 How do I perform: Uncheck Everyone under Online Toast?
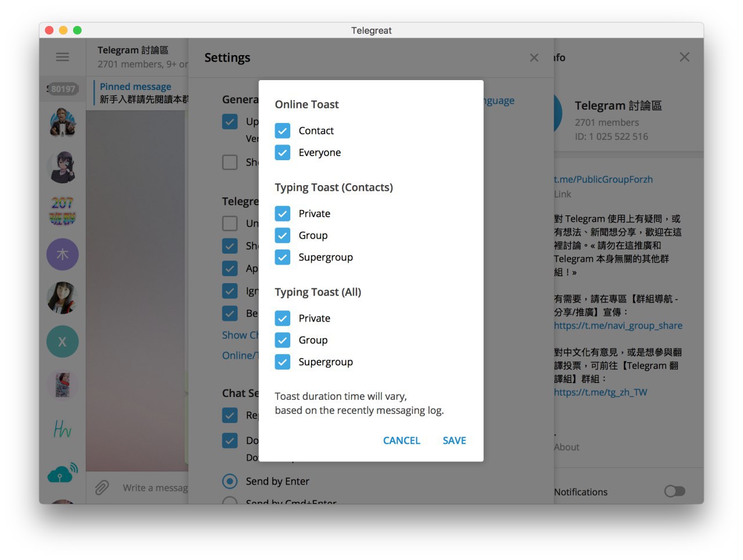click(283, 153)
